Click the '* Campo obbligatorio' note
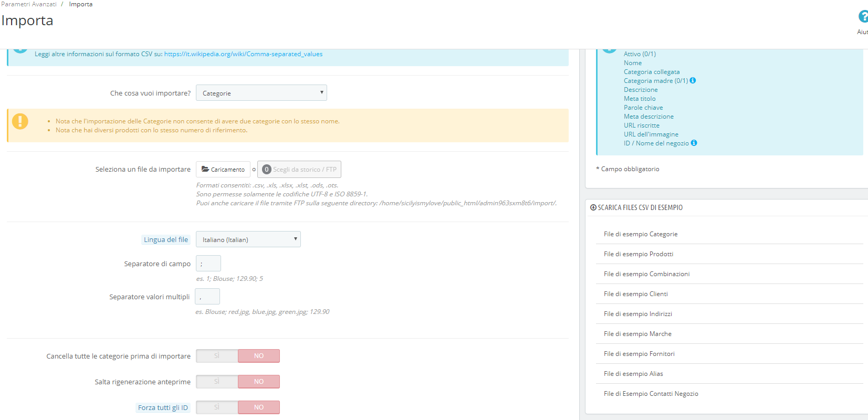Viewport: 868px width, 420px height. 628,169
